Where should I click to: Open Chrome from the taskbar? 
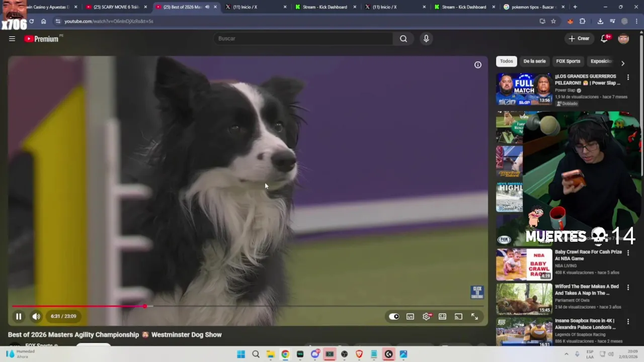[285, 354]
